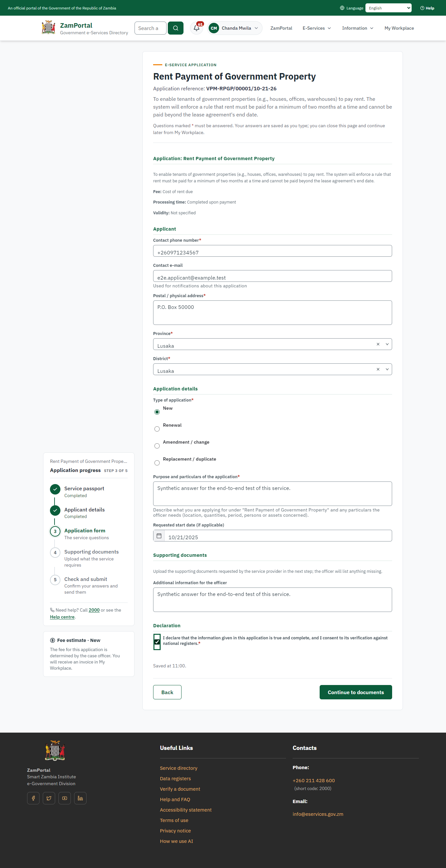Open the Verify a document link

(180, 789)
